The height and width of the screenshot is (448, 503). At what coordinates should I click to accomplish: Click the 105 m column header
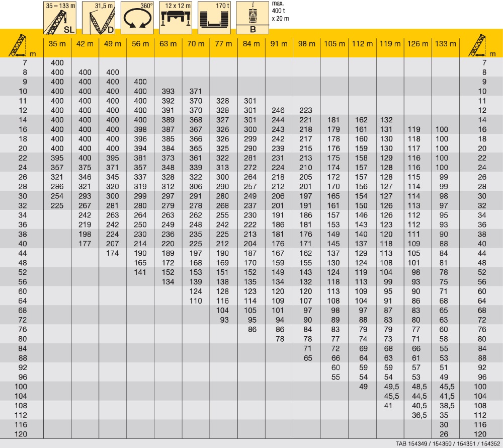coord(334,44)
